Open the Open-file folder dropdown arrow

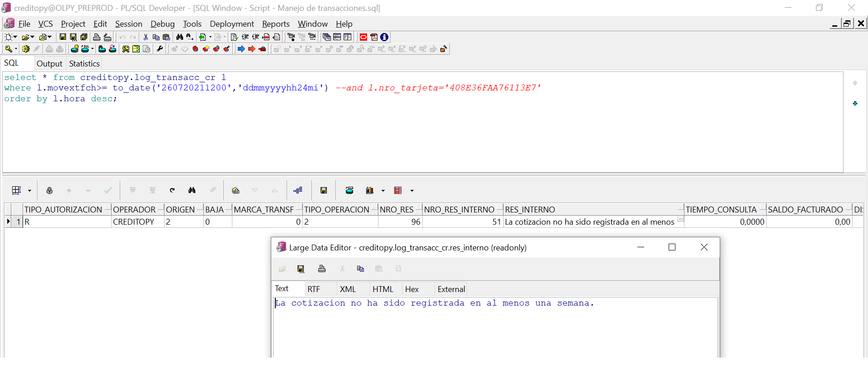(32, 37)
